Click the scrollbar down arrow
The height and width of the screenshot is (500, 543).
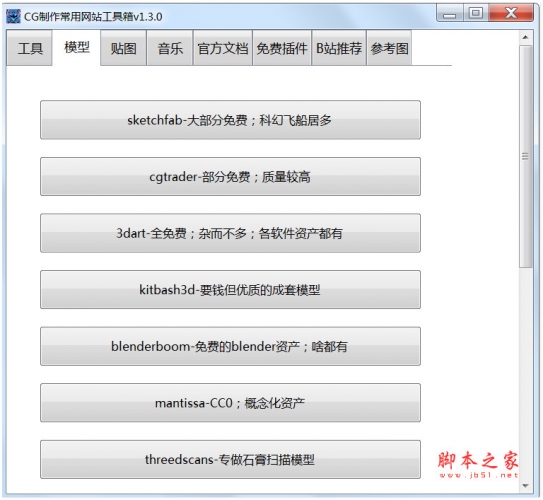coord(525,486)
